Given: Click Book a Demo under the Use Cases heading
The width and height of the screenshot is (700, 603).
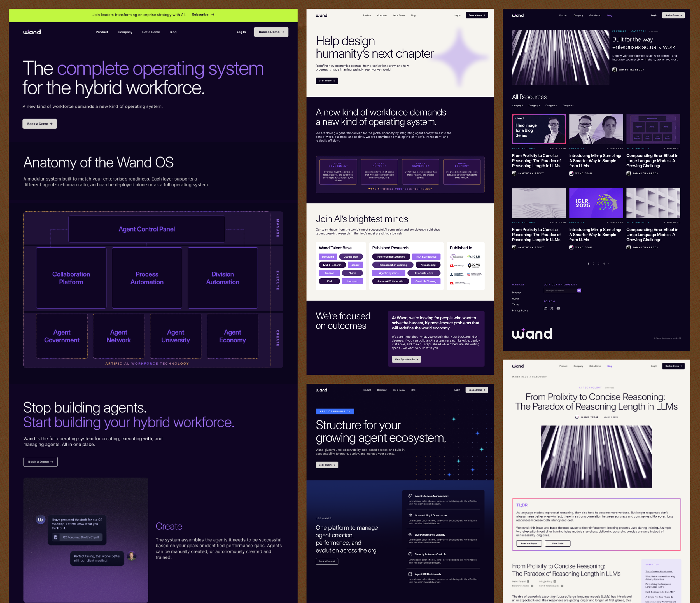Looking at the screenshot, I should click(x=327, y=562).
